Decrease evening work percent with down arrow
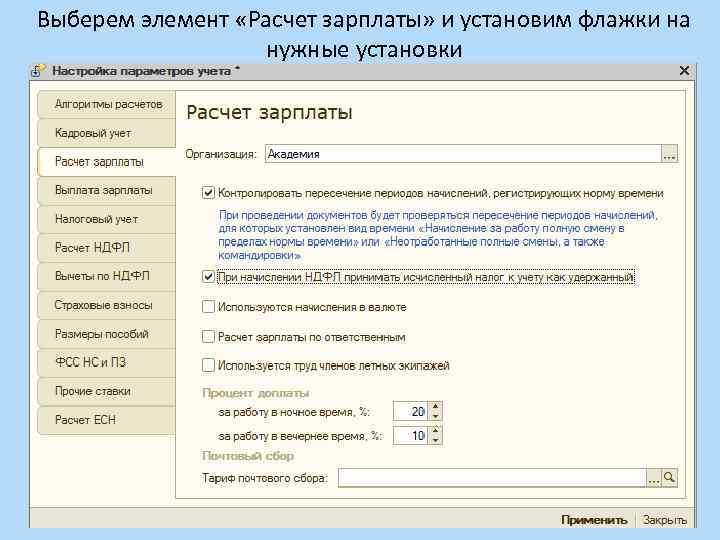Image resolution: width=720 pixels, height=540 pixels. click(x=435, y=440)
